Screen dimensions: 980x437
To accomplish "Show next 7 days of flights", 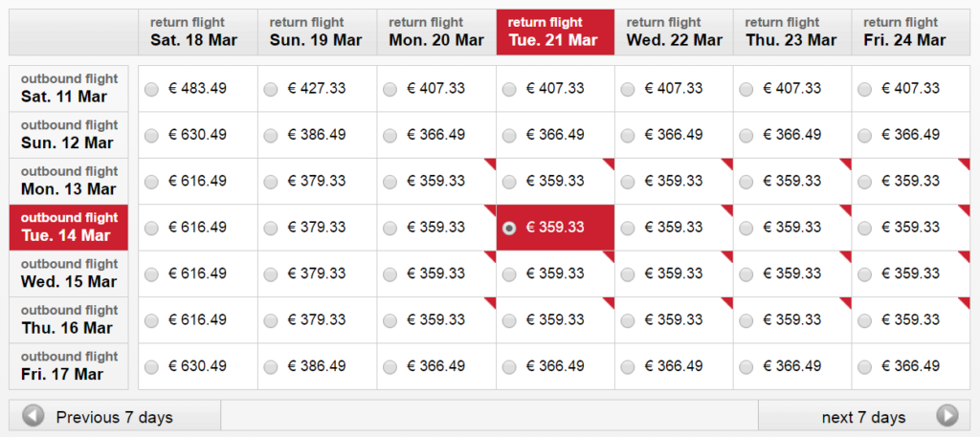I will coord(864,415).
